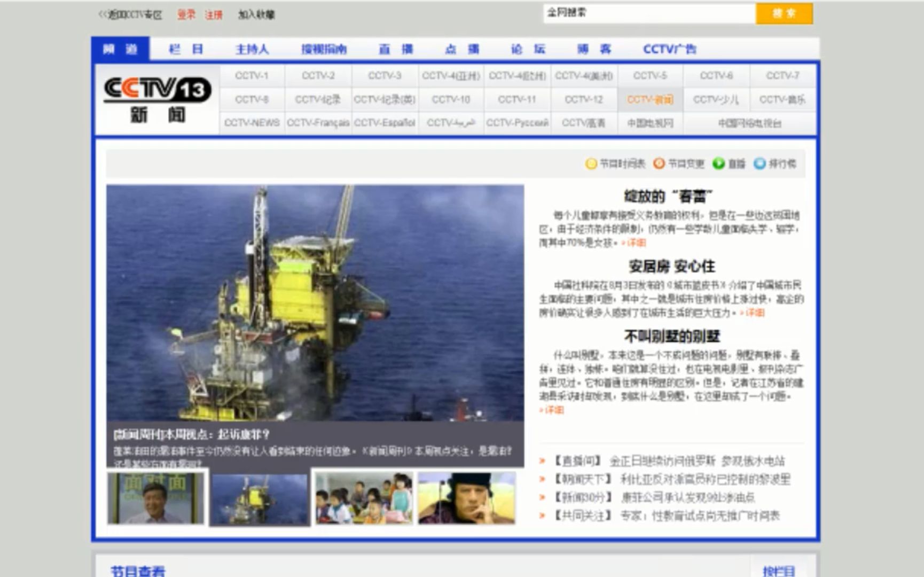Click the yellow 节目时间表 schedule icon
The height and width of the screenshot is (577, 924).
(591, 163)
